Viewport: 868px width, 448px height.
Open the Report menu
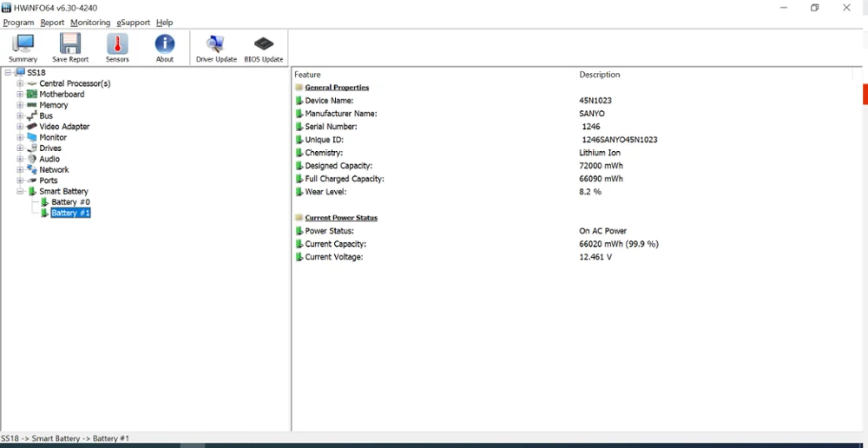[52, 23]
